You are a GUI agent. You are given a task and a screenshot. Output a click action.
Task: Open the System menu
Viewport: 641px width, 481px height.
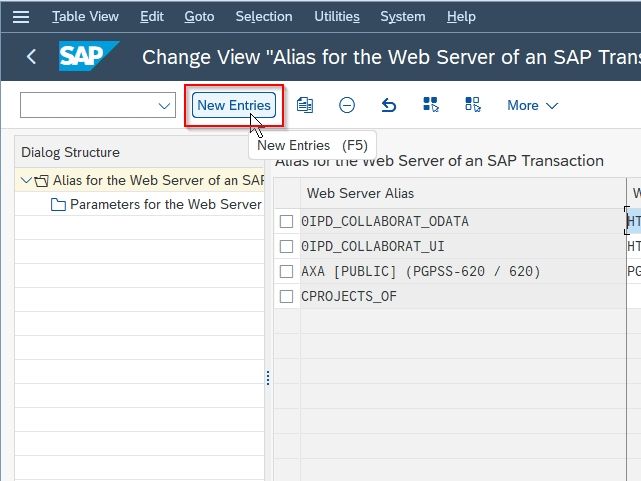tap(403, 17)
